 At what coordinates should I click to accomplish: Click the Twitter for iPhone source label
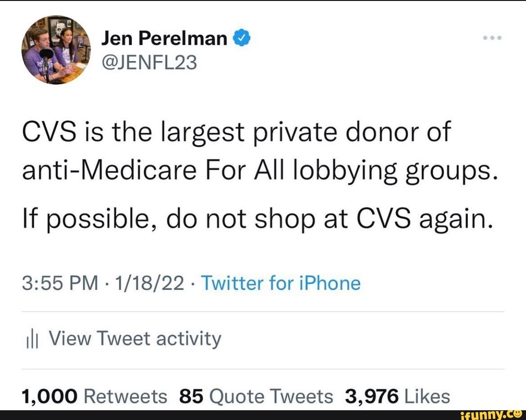click(283, 283)
